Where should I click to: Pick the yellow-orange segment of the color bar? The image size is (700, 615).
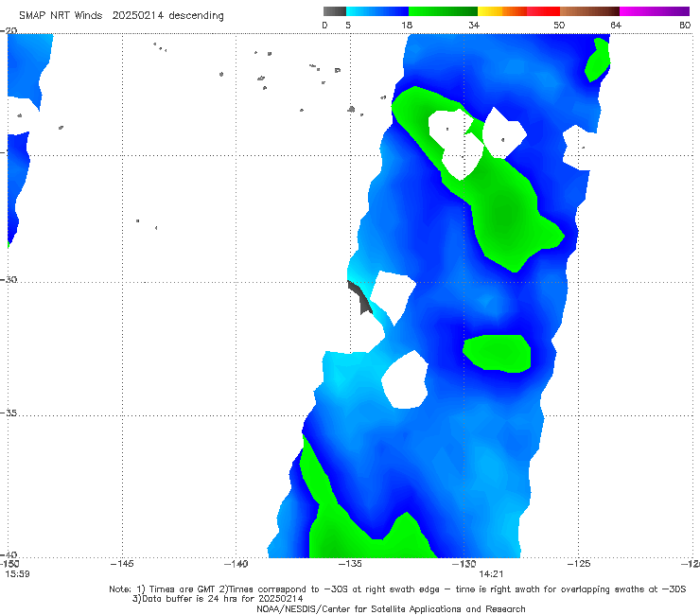pos(502,11)
